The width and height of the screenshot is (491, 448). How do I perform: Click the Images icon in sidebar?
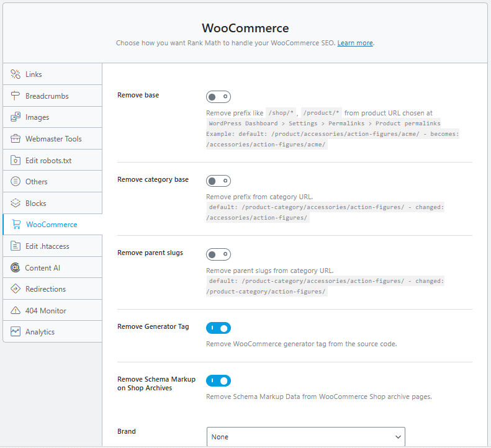[16, 117]
